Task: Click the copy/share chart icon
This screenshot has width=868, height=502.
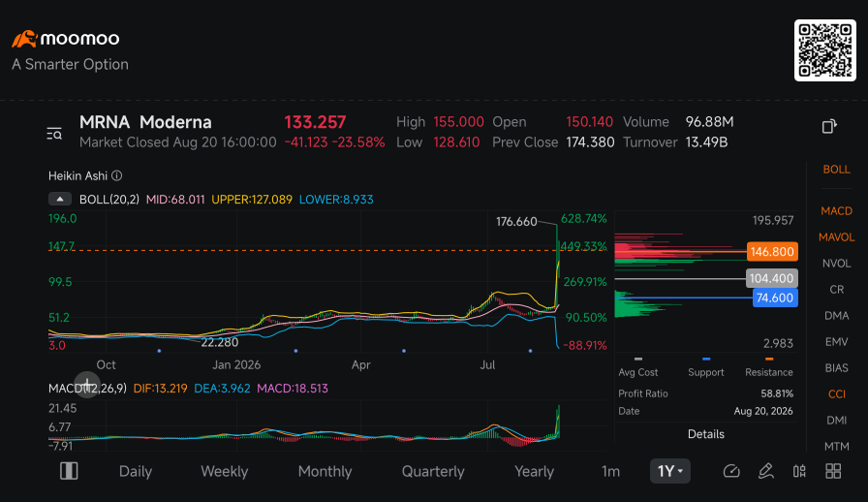Action: coord(828,127)
